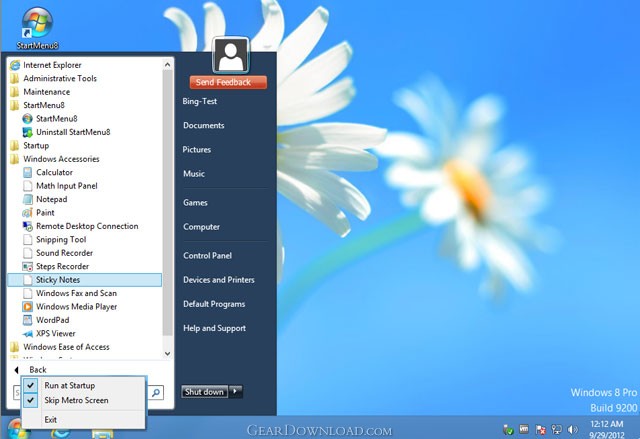Click the Internet Explorer icon in the programs list

[15, 65]
